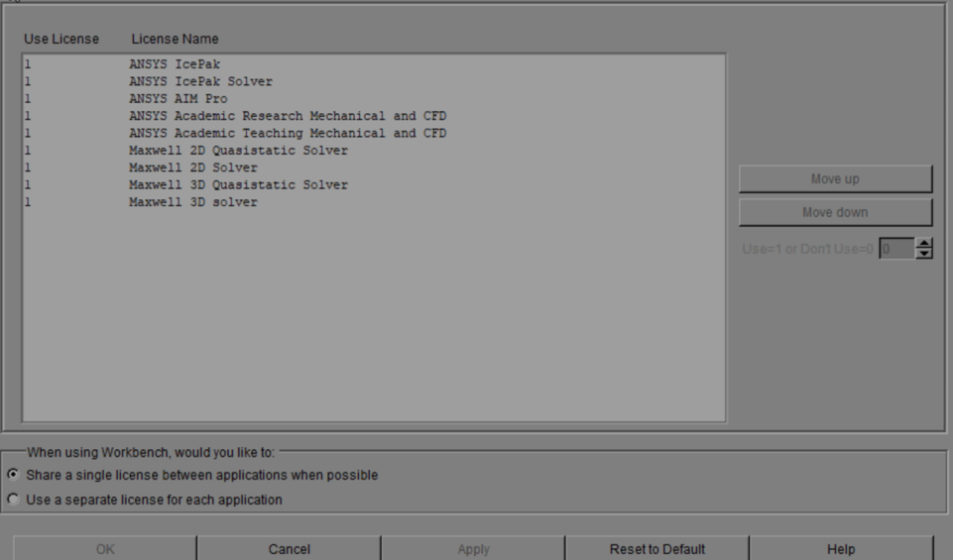Screen dimensions: 953x560
Task: Click the Move down button
Action: point(835,212)
